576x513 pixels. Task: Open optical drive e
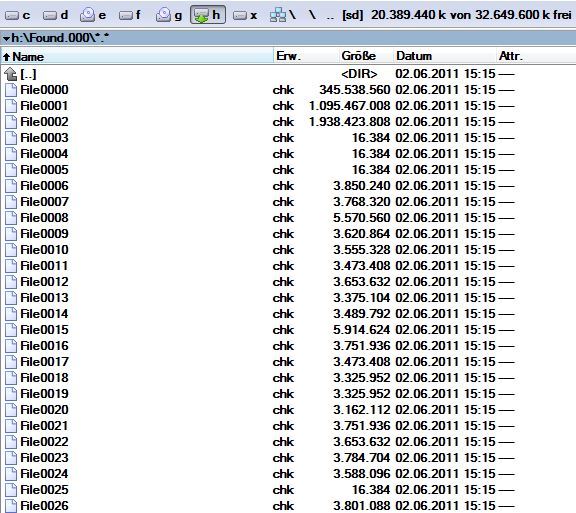tap(93, 15)
